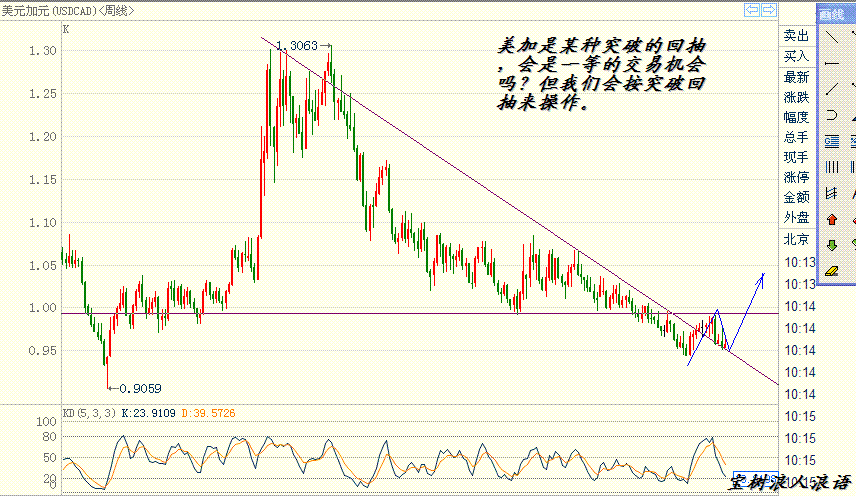Select the slanted channel lines tool

point(832,193)
